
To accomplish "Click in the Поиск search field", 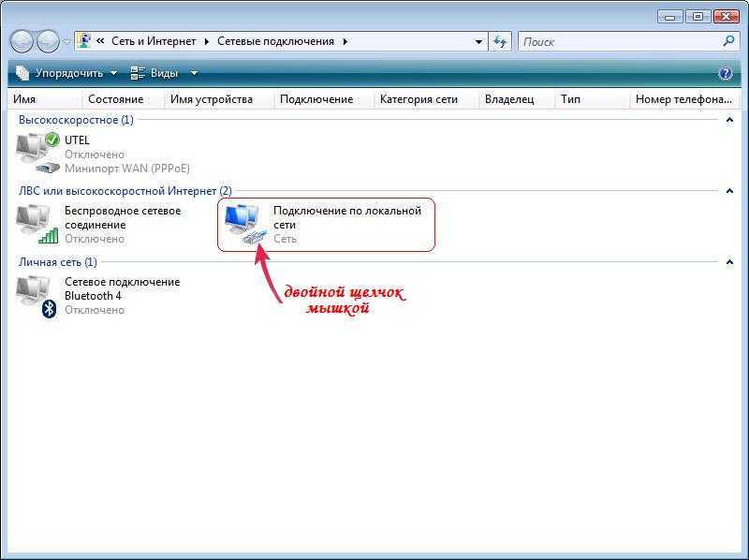I will [619, 41].
